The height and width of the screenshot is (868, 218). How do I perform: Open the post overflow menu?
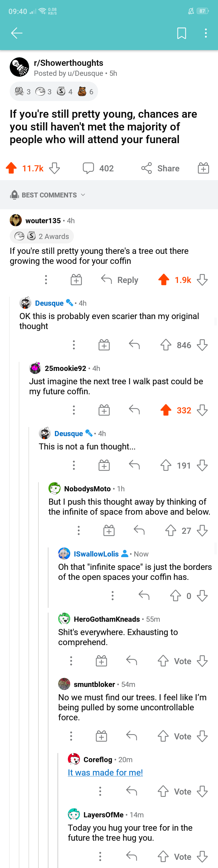[206, 33]
